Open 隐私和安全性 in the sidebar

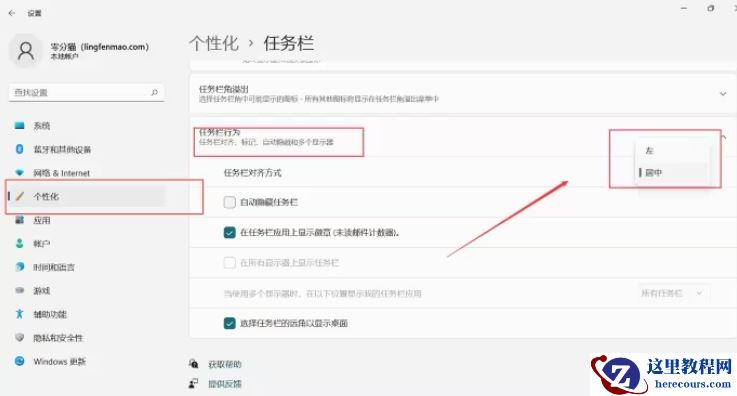tap(58, 338)
